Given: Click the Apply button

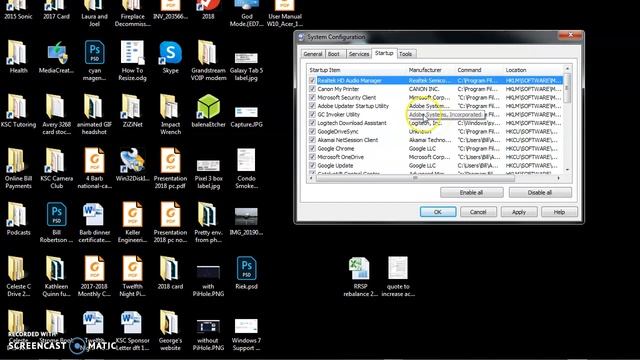Looking at the screenshot, I should pyautogui.click(x=519, y=212).
